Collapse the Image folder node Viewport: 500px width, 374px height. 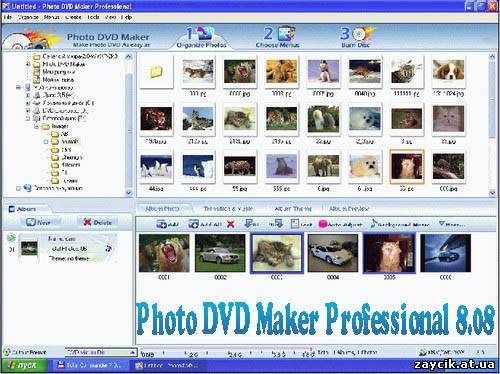(36, 126)
